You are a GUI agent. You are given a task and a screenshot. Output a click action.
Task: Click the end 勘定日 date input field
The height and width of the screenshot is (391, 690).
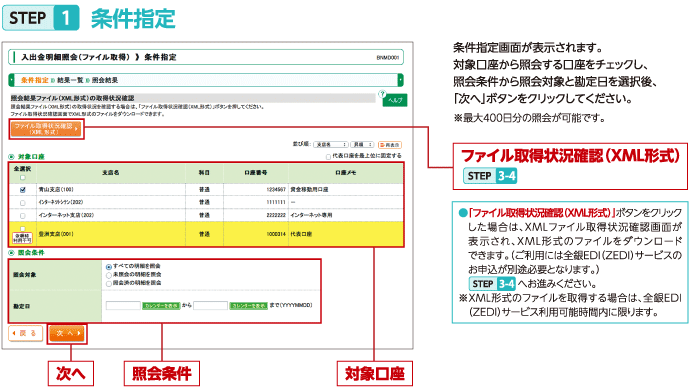pos(210,305)
